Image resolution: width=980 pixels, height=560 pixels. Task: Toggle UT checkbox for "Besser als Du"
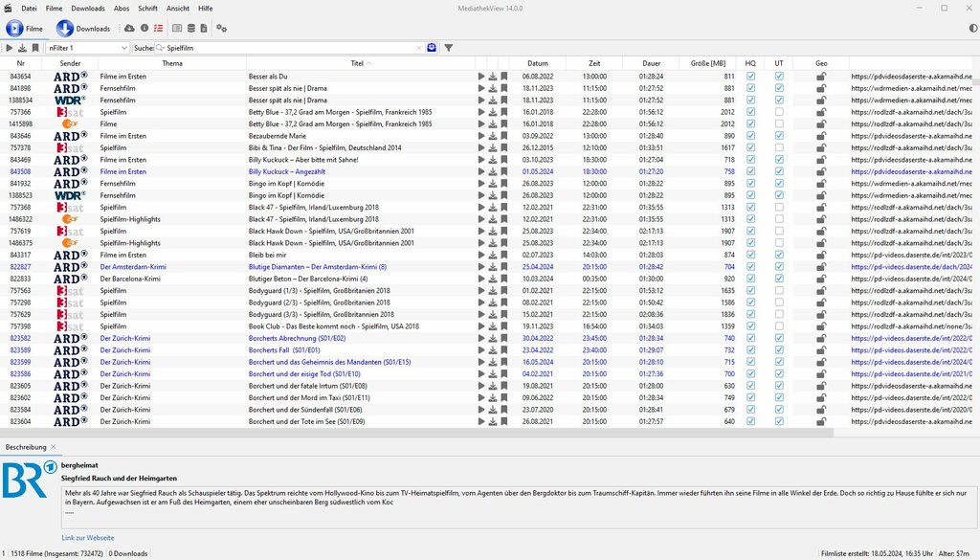click(779, 77)
